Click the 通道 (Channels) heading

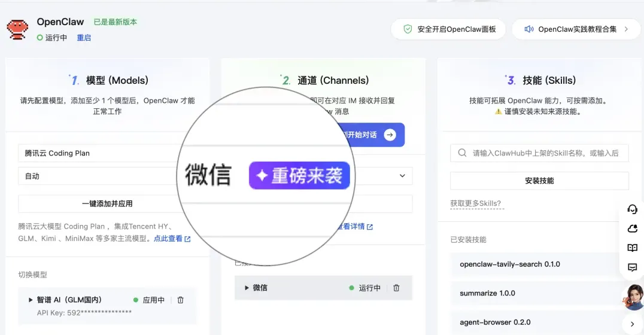coord(333,81)
